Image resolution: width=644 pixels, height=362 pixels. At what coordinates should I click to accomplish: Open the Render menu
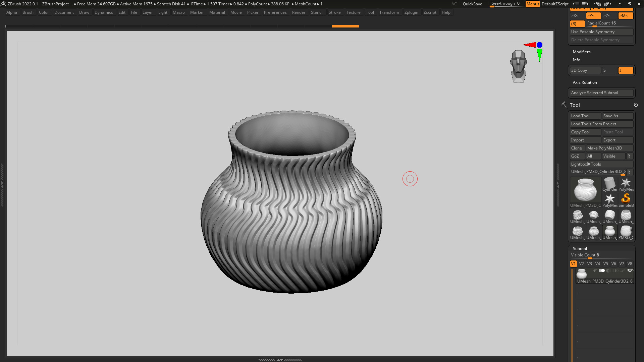pos(299,12)
